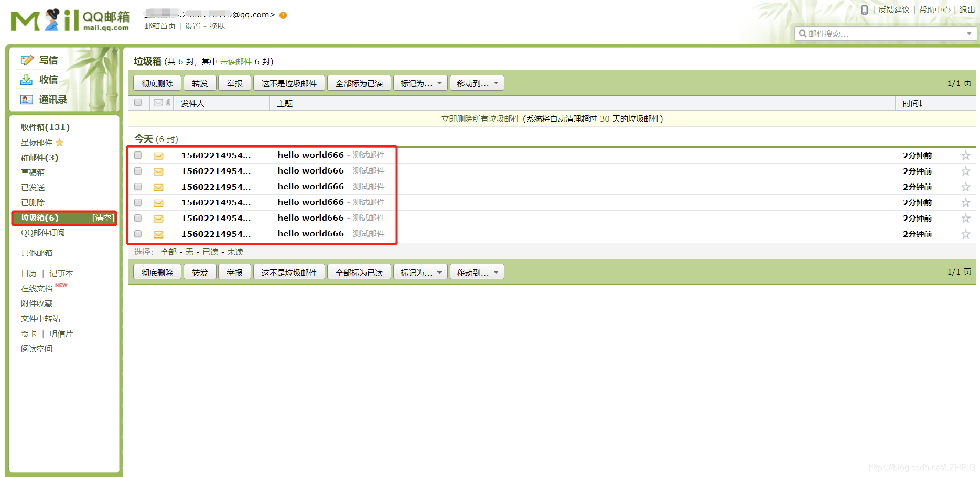Screen dimensions: 980x477
Task: Open the top 移动到 dropdown
Action: point(477,83)
